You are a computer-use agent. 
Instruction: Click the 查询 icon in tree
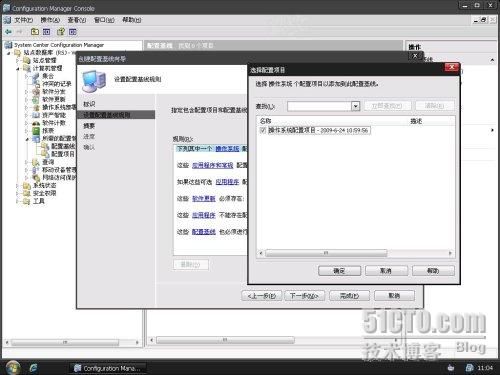point(36,162)
